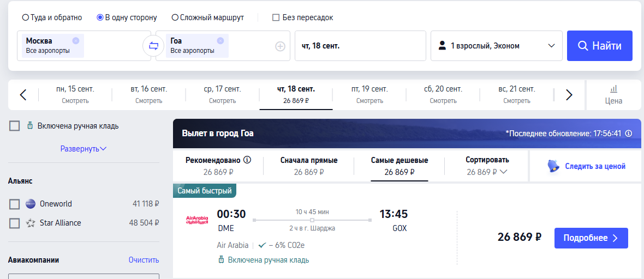The width and height of the screenshot is (644, 279).
Task: Open info icon beside last update time
Action: point(628,134)
